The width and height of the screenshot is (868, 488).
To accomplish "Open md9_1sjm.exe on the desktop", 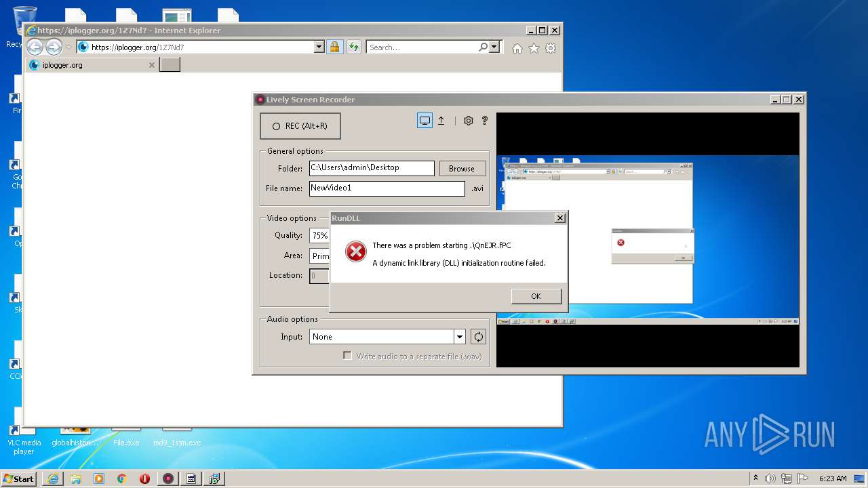I will [177, 438].
